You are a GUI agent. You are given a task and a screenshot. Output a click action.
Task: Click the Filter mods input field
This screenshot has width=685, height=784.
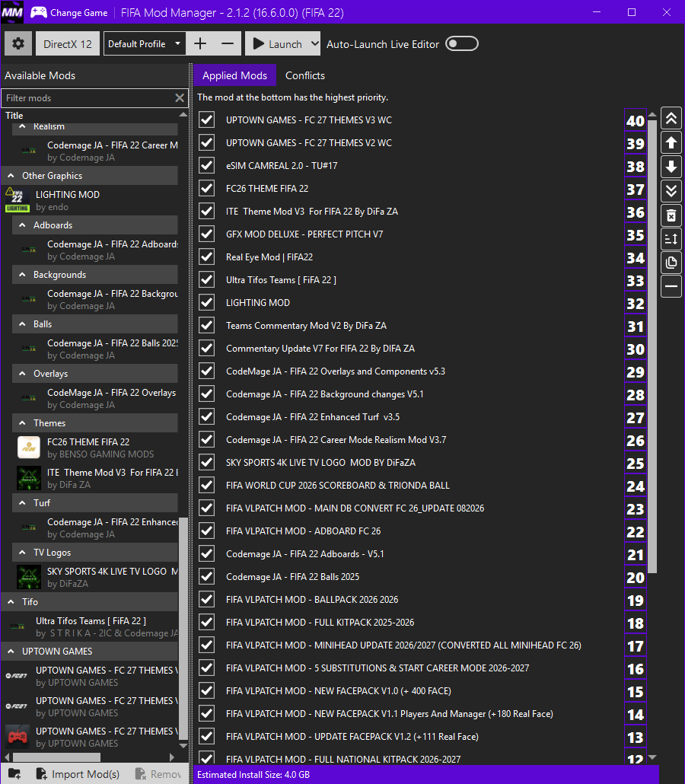[x=88, y=98]
